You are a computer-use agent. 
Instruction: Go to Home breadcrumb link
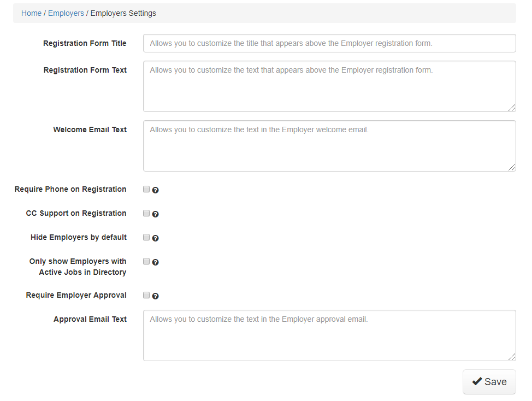point(31,13)
